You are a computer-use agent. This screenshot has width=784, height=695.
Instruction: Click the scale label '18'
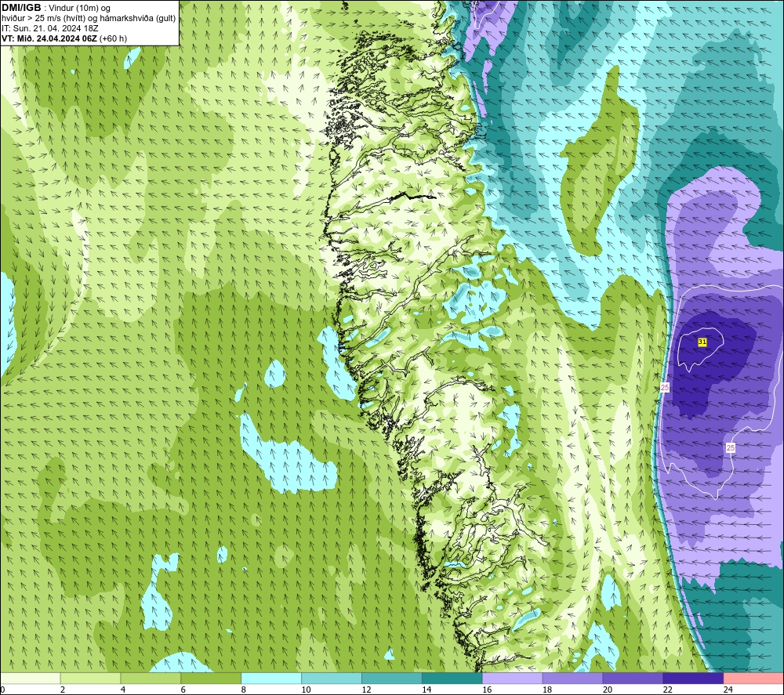pos(547,690)
